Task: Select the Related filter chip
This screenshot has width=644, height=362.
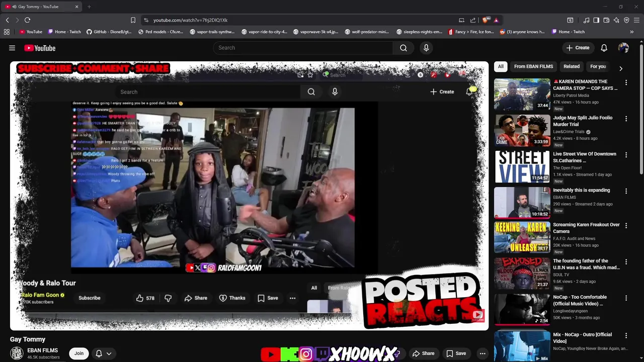Action: (572, 66)
